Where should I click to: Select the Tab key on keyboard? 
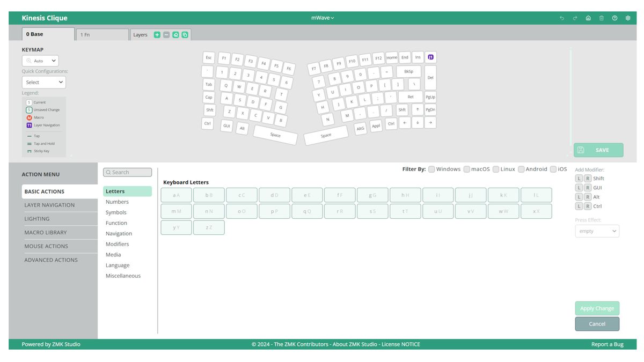[209, 84]
